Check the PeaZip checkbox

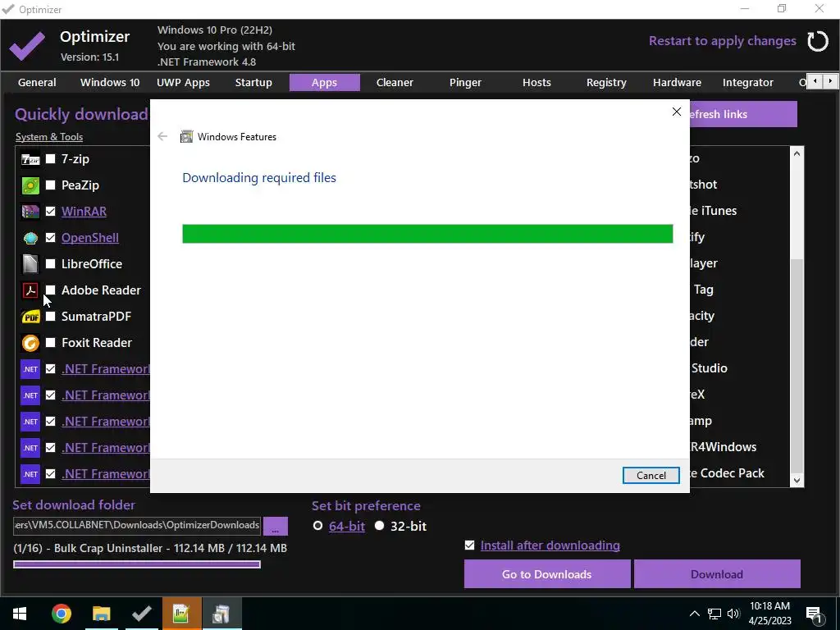[x=50, y=185]
